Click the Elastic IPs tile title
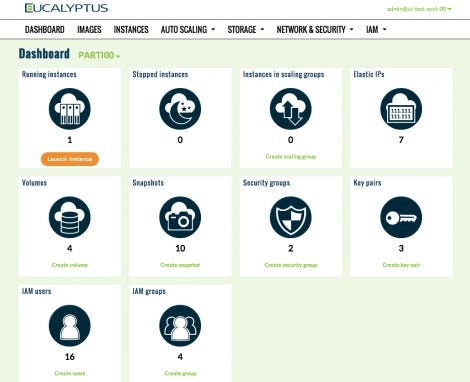Screen dimensions: 470x382 pos(369,74)
